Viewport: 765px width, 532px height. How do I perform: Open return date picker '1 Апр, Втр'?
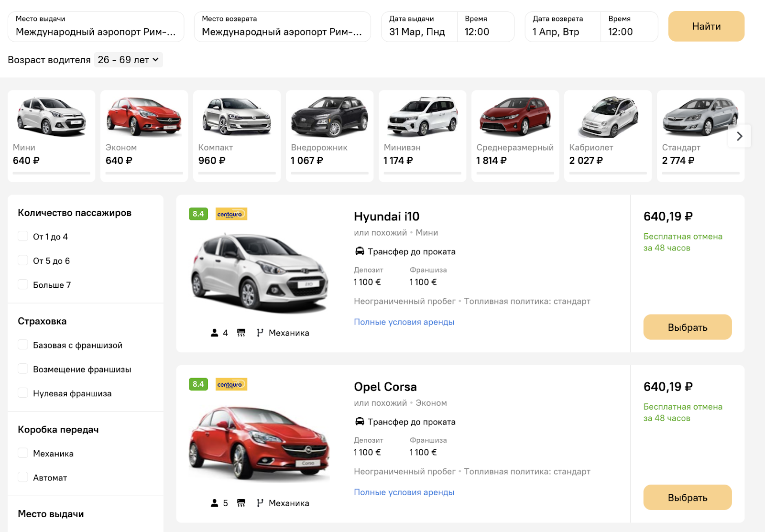click(x=563, y=27)
